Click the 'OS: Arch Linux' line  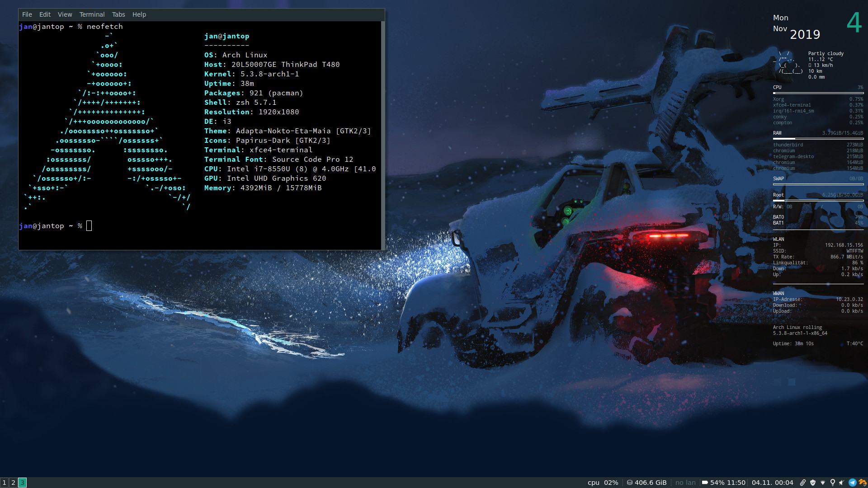pyautogui.click(x=236, y=55)
